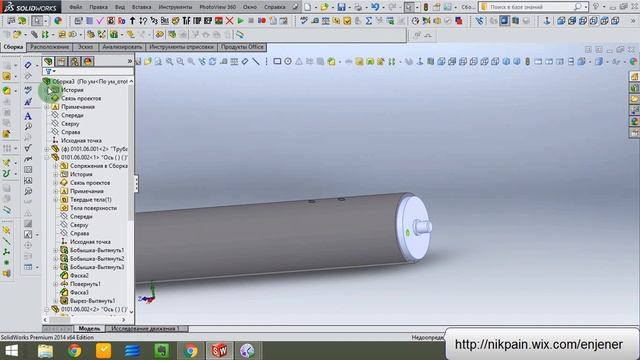This screenshot has width=640, height=360.
Task: Expand the Повернуть1 feature node
Action: coord(56,284)
